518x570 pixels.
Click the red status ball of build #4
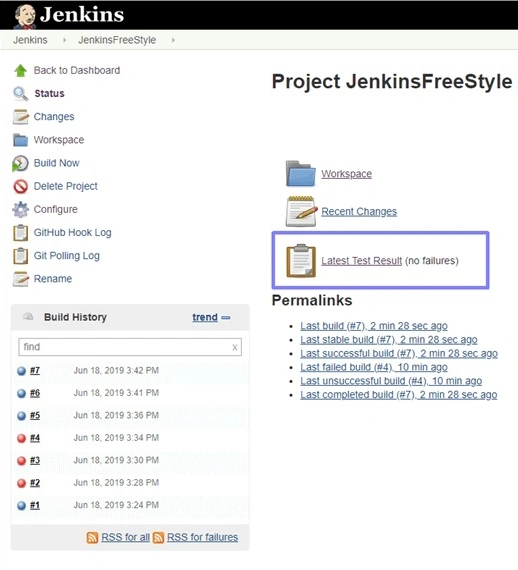tap(21, 438)
